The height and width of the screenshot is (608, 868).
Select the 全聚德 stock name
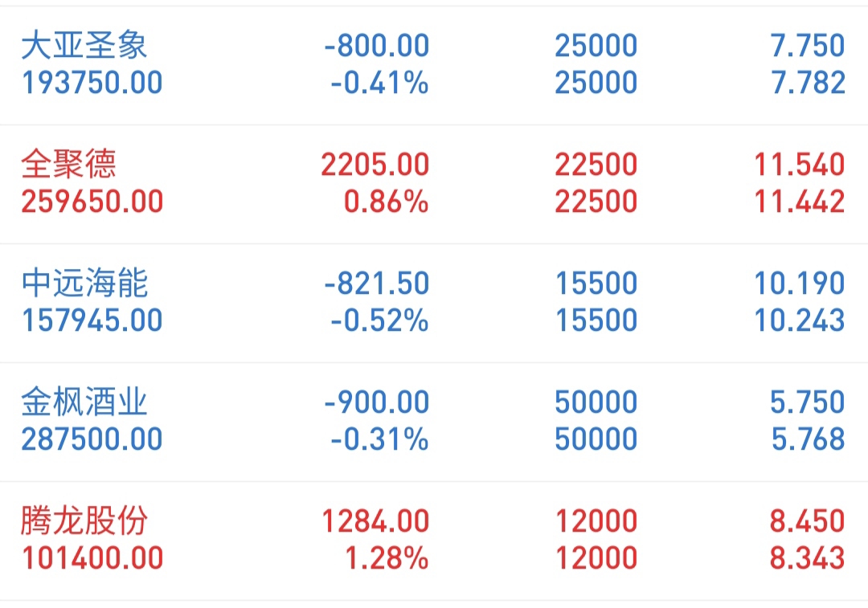(x=68, y=164)
